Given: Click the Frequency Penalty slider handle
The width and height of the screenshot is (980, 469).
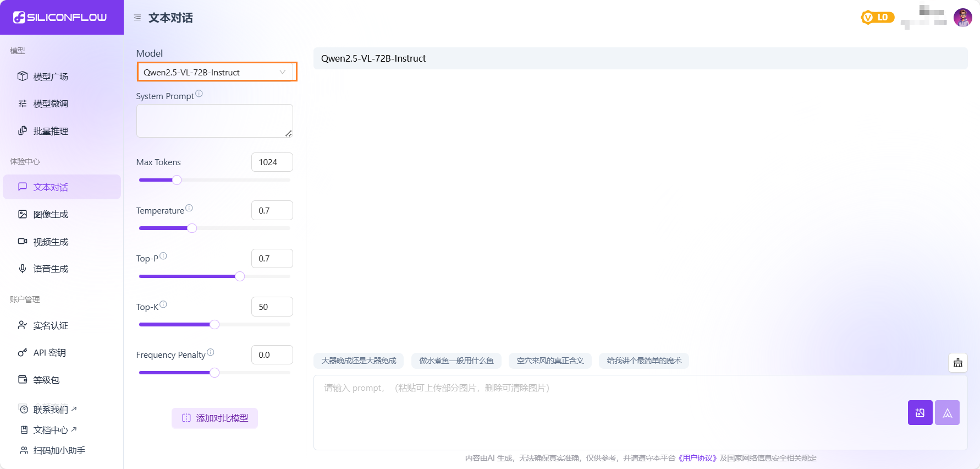Looking at the screenshot, I should [x=214, y=373].
